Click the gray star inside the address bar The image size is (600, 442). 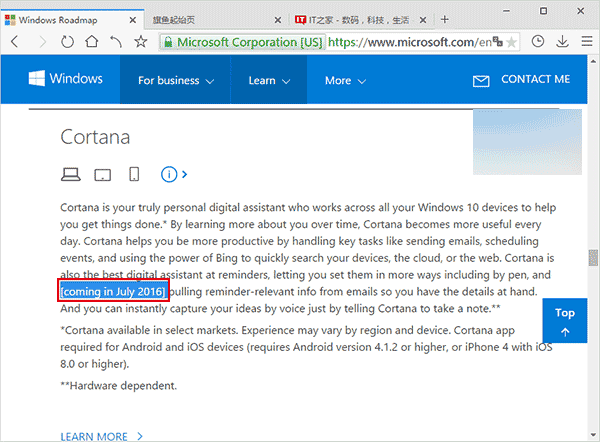[x=511, y=42]
